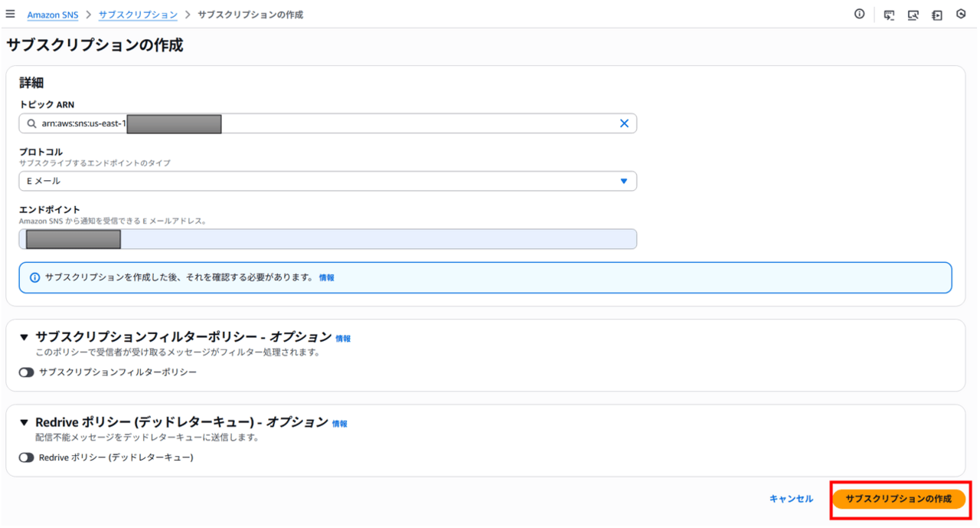Click the サブスクリプションの作成 orange button

tap(898, 499)
